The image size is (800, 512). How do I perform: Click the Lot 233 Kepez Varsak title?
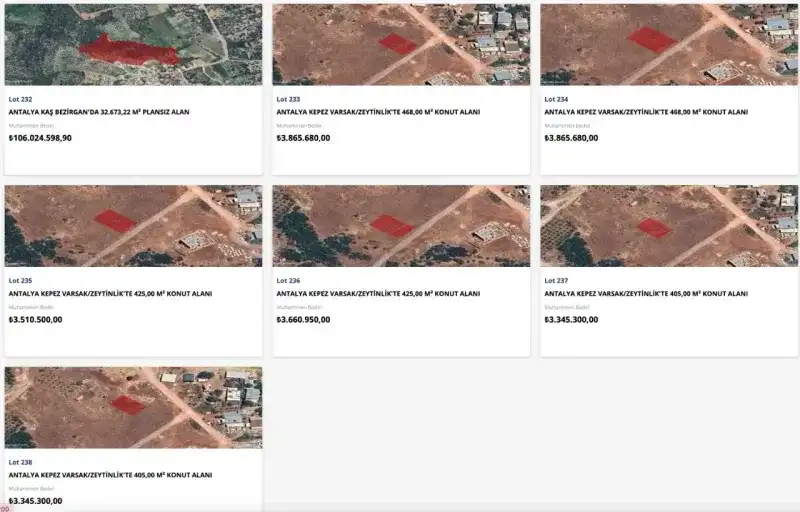click(378, 113)
